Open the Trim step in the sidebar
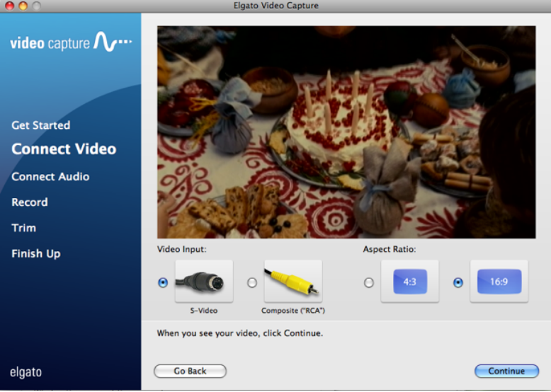Image resolution: width=551 pixels, height=392 pixels. (x=23, y=228)
